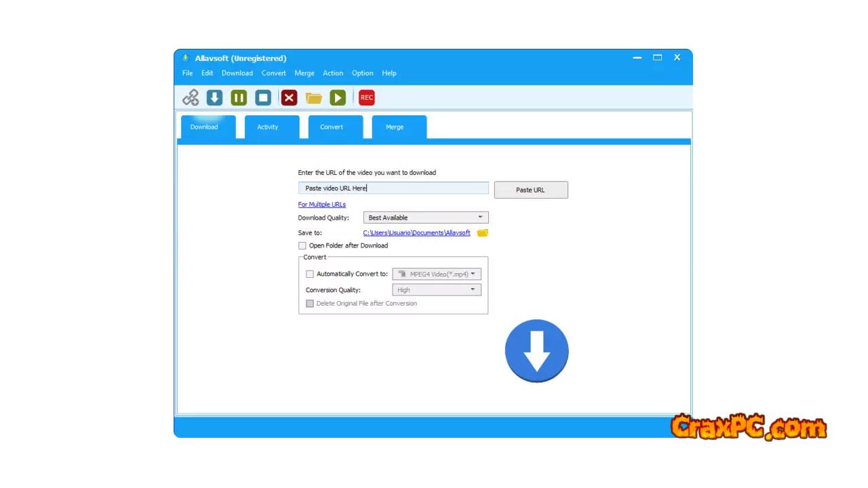Click the Paste video URL Here field
Image resolution: width=868 pixels, height=488 pixels.
[393, 188]
